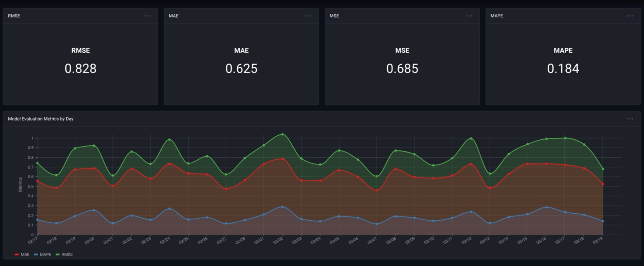
Task: Click the MAPE panel header title
Action: tap(497, 16)
